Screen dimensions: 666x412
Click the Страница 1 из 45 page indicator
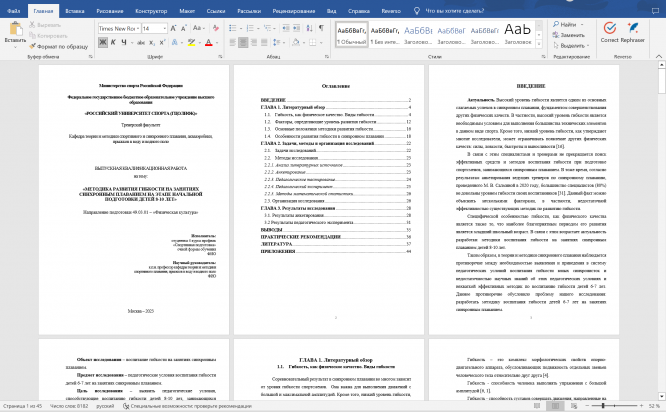[22, 406]
